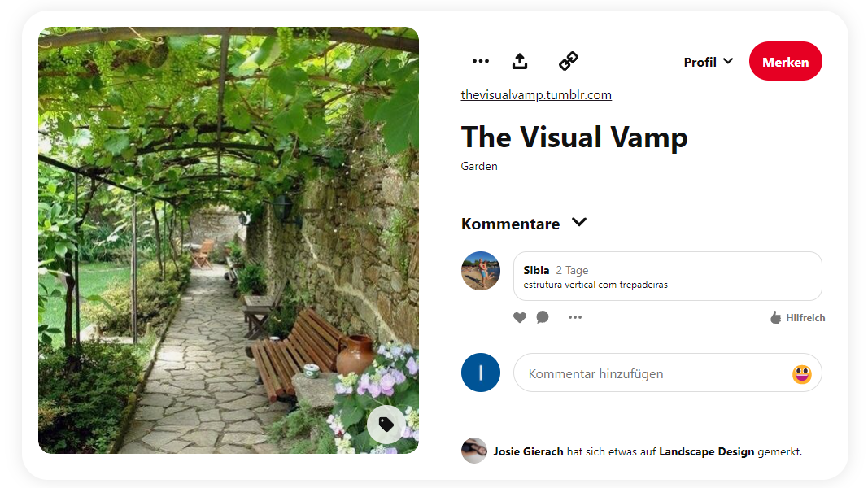Click the Kommentar hinzufügen input field

tap(651, 374)
